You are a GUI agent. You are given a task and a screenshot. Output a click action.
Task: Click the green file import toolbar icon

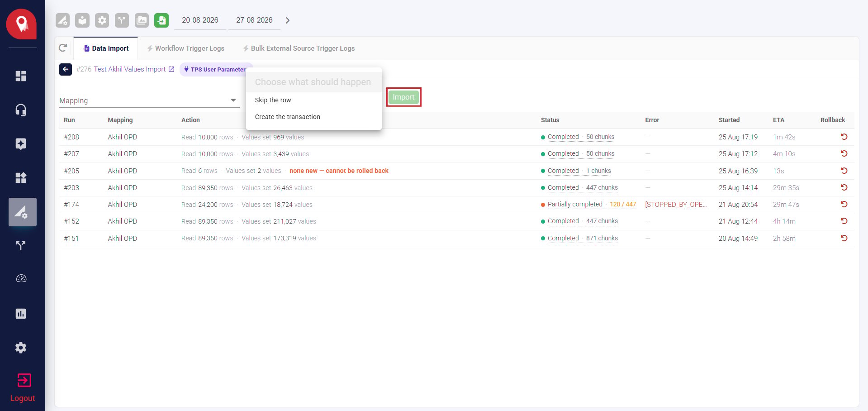pyautogui.click(x=161, y=20)
